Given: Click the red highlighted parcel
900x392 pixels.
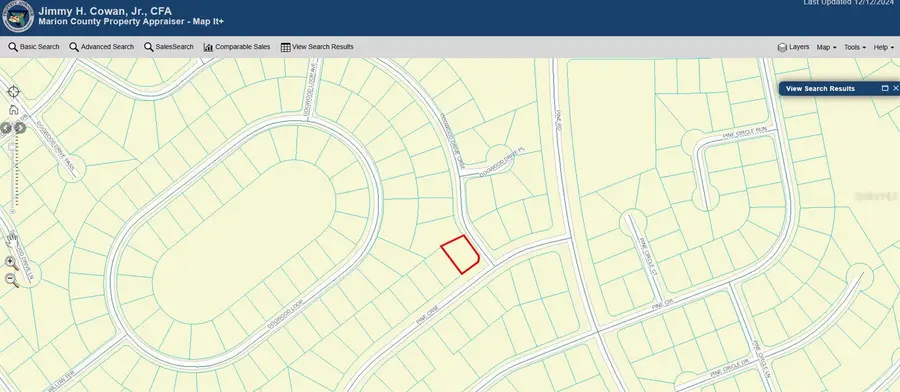Looking at the screenshot, I should (x=460, y=254).
